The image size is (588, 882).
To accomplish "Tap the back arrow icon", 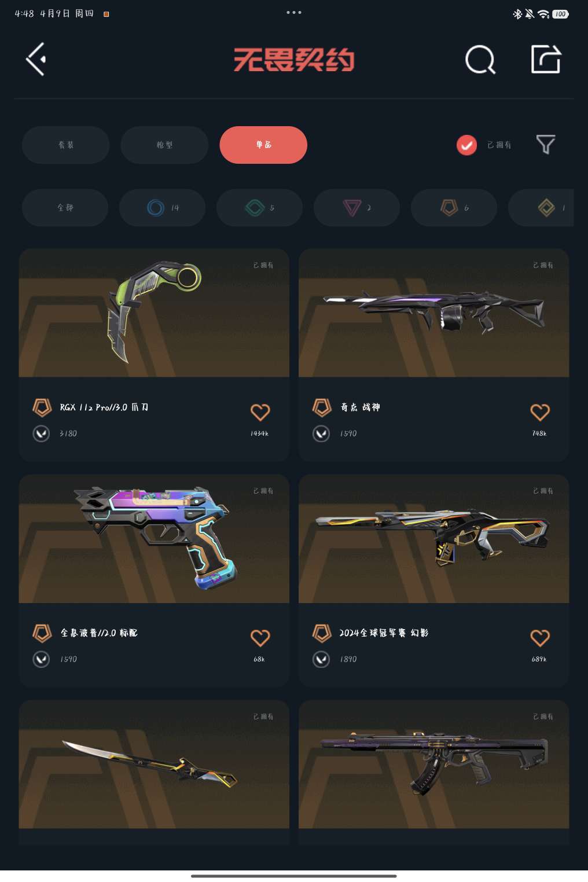I will tap(36, 59).
